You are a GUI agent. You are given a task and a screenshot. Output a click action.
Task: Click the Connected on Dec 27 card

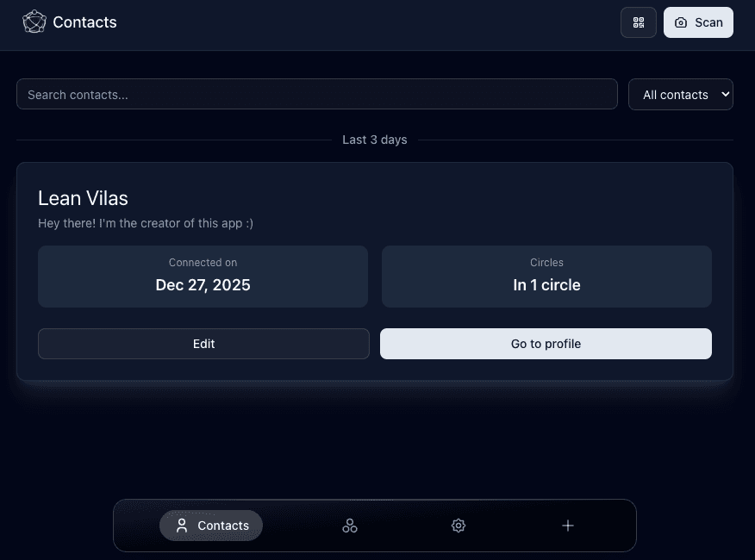tap(203, 275)
